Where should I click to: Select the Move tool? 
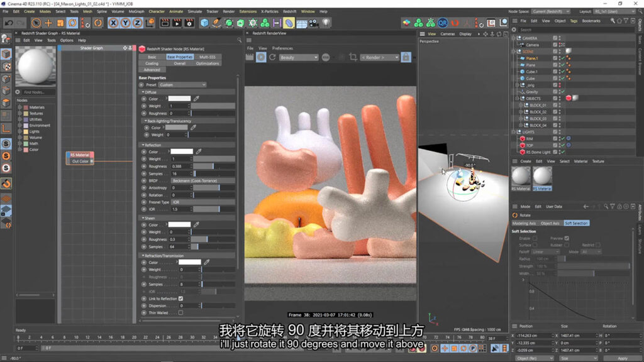point(48,23)
